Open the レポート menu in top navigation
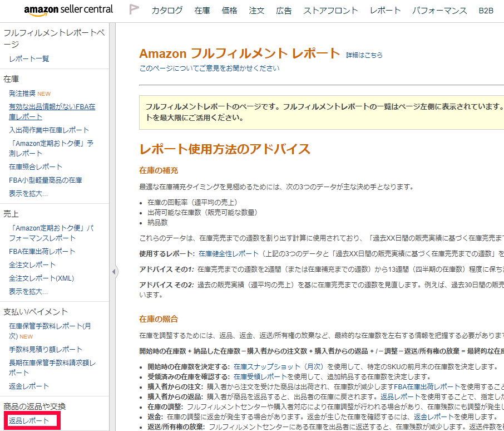Image resolution: width=504 pixels, height=431 pixels. click(385, 11)
